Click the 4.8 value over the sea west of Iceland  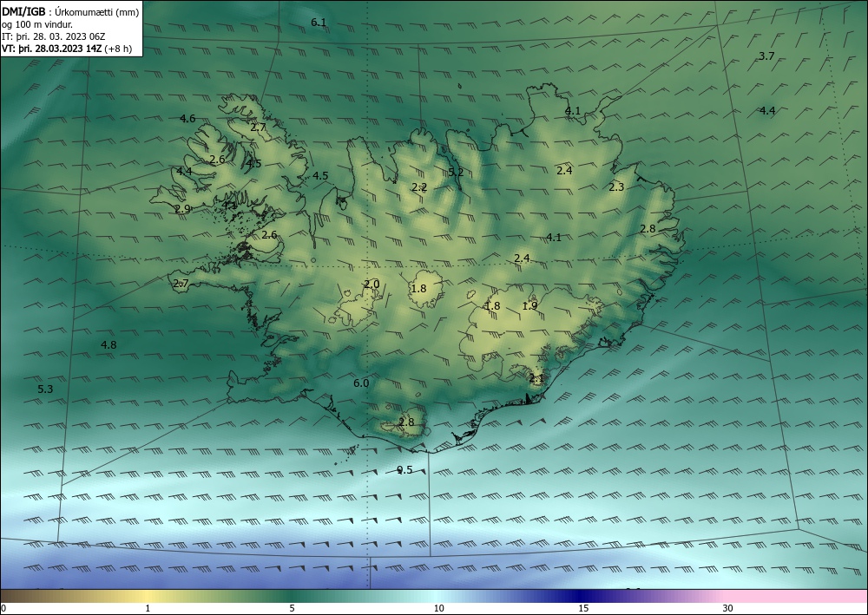click(108, 345)
